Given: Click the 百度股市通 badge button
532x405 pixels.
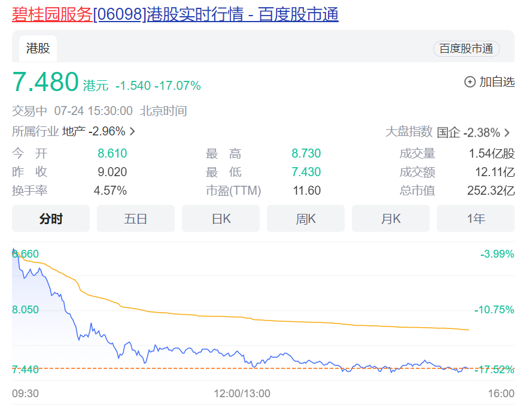Looking at the screenshot, I should [x=466, y=49].
